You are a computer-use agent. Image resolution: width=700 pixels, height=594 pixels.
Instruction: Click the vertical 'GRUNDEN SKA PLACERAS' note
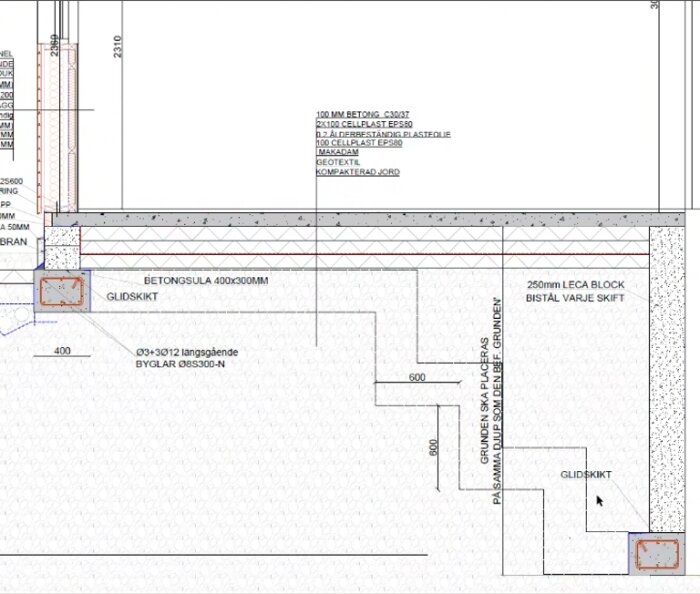coord(485,400)
